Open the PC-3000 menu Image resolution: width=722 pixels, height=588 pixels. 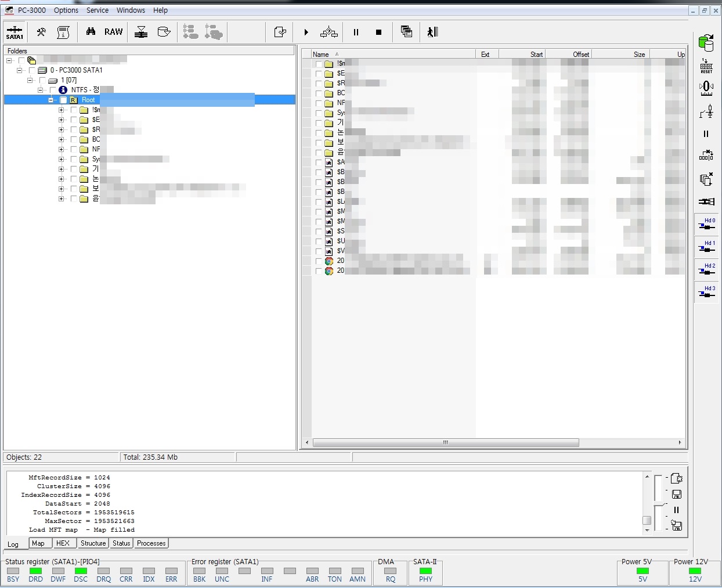pos(32,10)
